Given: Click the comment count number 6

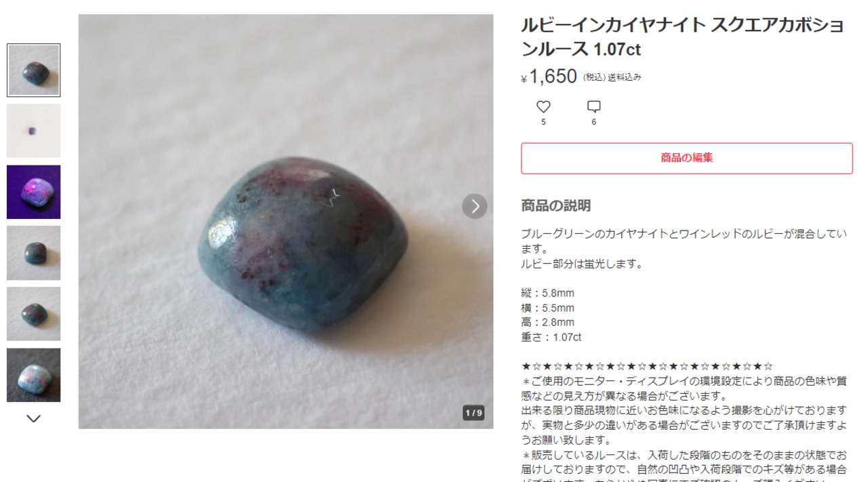Looking at the screenshot, I should click(x=594, y=122).
